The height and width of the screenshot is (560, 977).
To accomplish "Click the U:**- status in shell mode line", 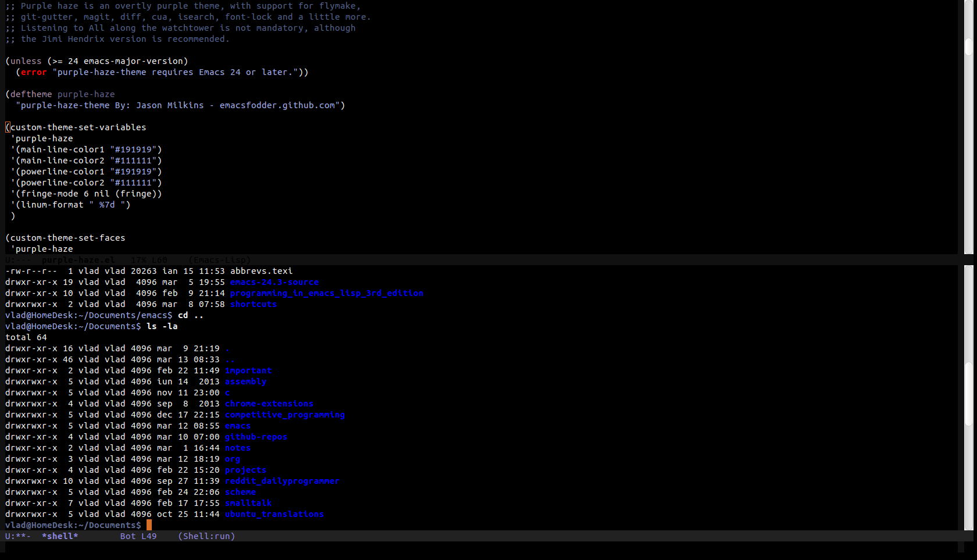I will [x=17, y=536].
